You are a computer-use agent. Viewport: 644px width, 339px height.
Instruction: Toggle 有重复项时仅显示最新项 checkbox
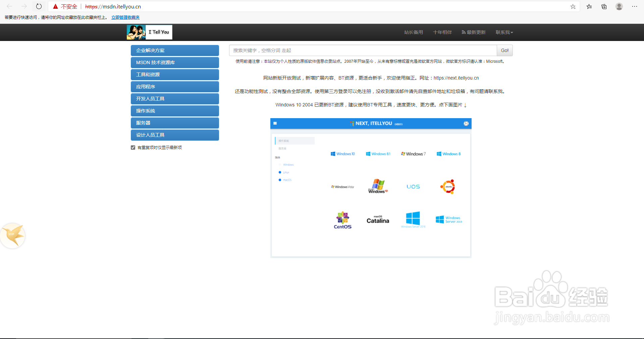click(x=133, y=148)
